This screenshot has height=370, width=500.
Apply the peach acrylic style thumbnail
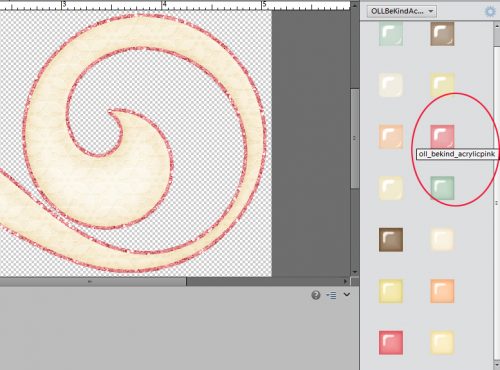[x=391, y=136]
